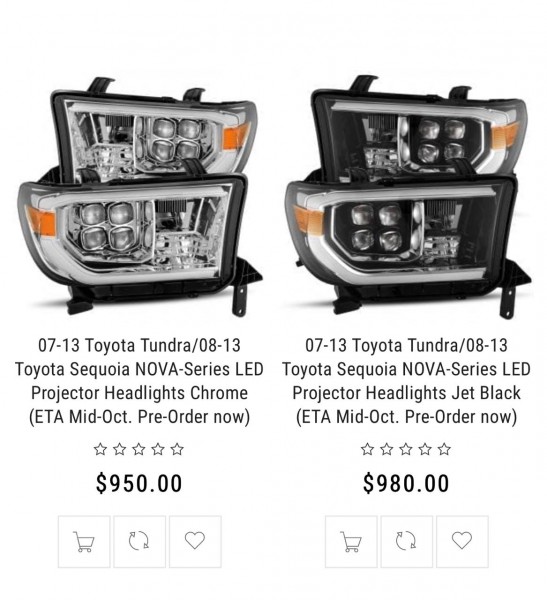Add Chrome headlights to cart
This screenshot has width=547, height=600.
point(84,541)
